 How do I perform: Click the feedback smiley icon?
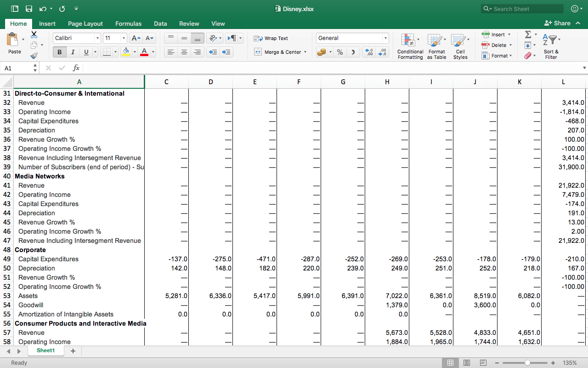pos(574,9)
